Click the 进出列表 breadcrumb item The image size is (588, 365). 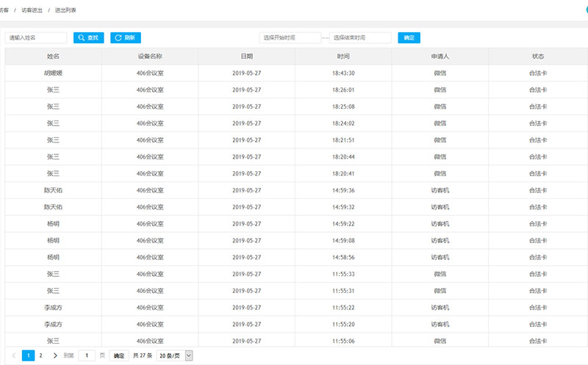[x=65, y=10]
